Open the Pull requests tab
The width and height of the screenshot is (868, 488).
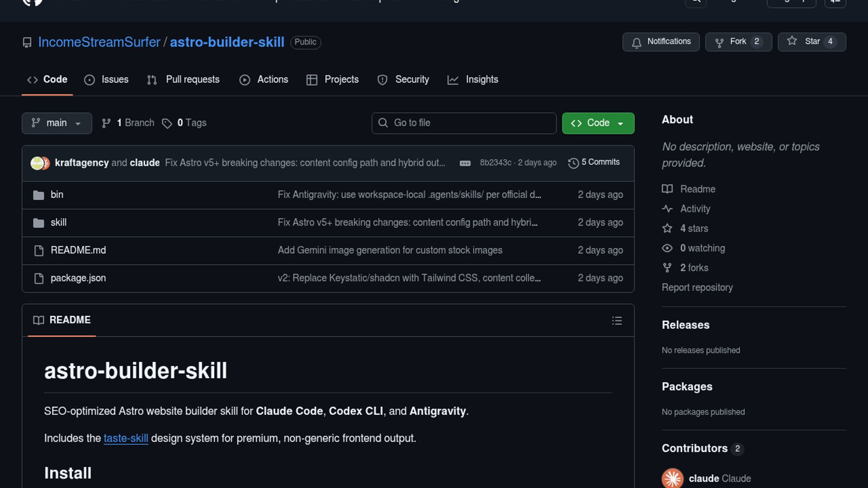[184, 80]
